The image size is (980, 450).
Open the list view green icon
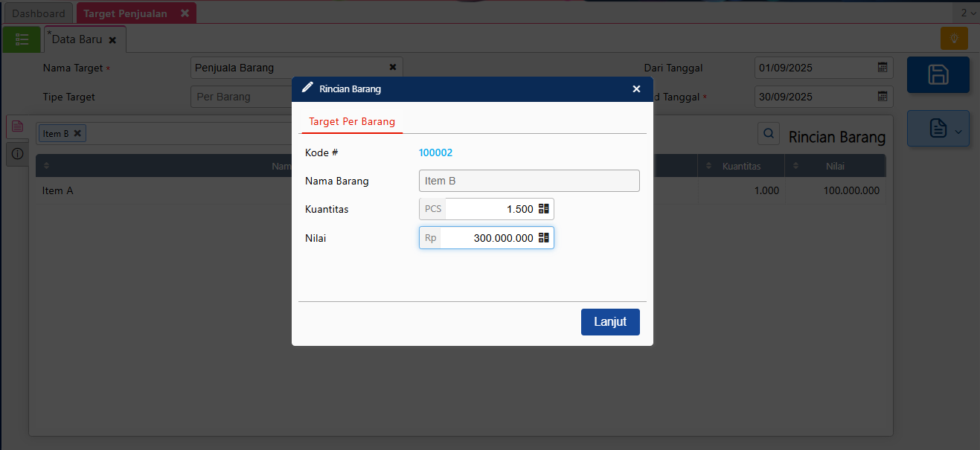pyautogui.click(x=22, y=39)
